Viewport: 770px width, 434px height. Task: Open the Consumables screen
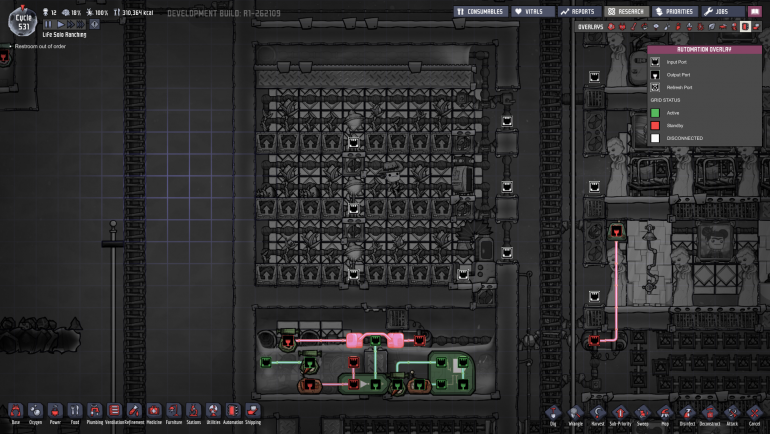(480, 11)
